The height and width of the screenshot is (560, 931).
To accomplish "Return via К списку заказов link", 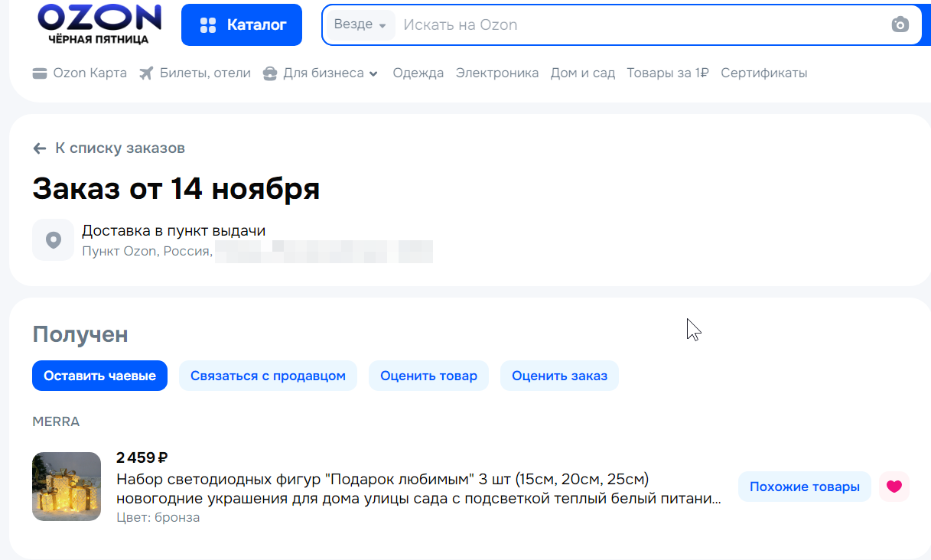I will (109, 148).
